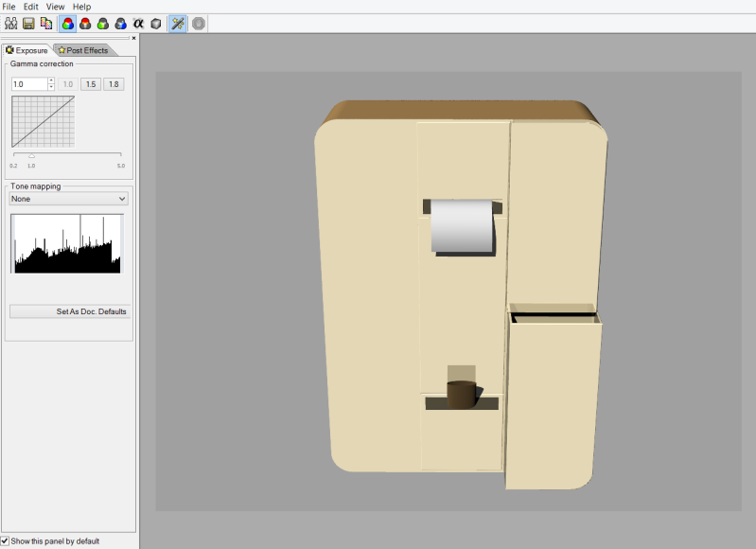Uncheck Show this panel by default

(x=6, y=540)
